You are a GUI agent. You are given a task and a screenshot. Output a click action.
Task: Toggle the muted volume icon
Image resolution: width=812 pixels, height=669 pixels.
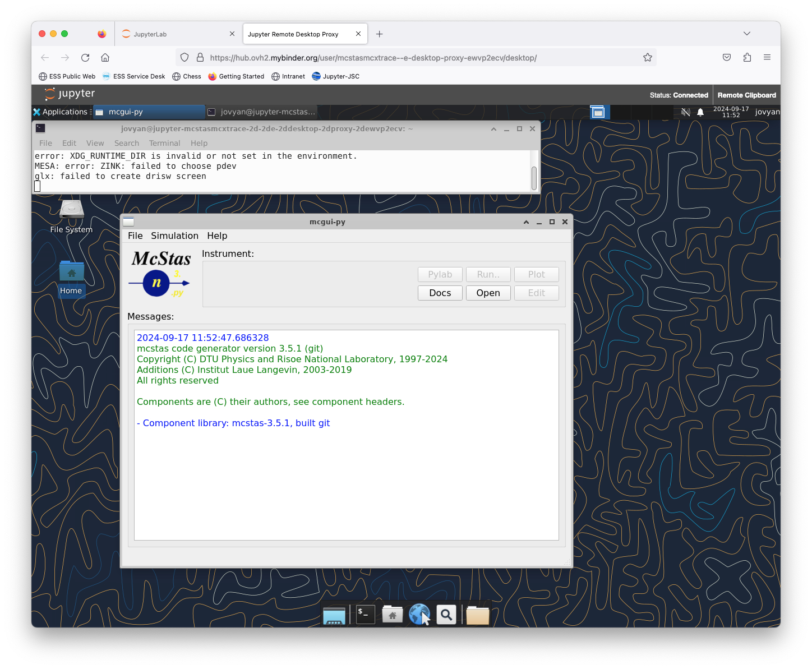[685, 112]
